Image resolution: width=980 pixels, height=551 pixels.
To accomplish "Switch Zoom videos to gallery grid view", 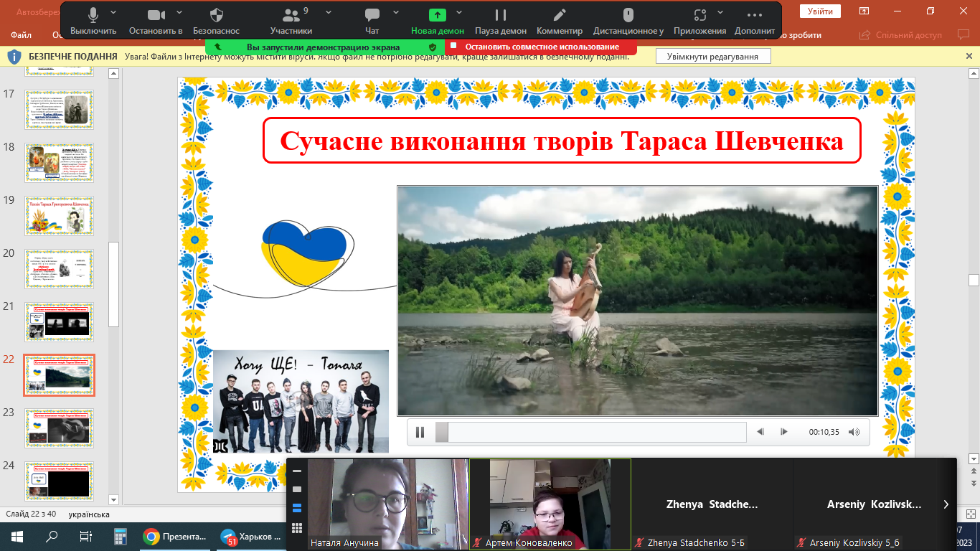I will pos(297,528).
